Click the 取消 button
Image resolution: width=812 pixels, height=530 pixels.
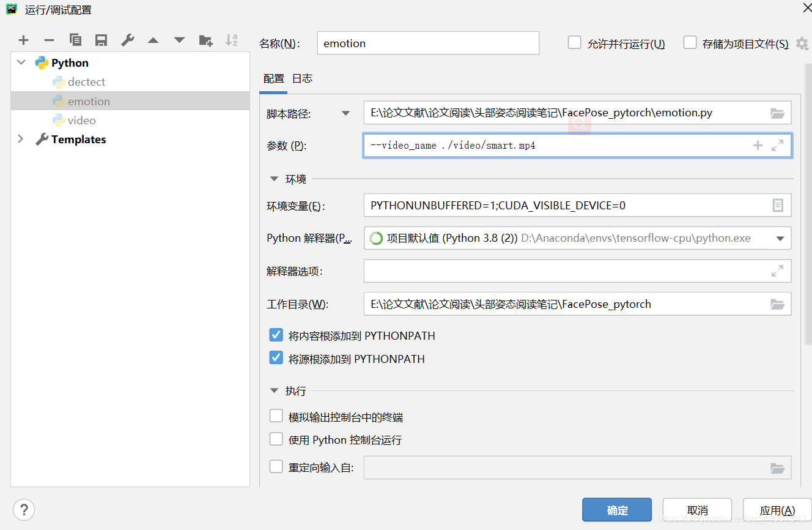pos(697,510)
